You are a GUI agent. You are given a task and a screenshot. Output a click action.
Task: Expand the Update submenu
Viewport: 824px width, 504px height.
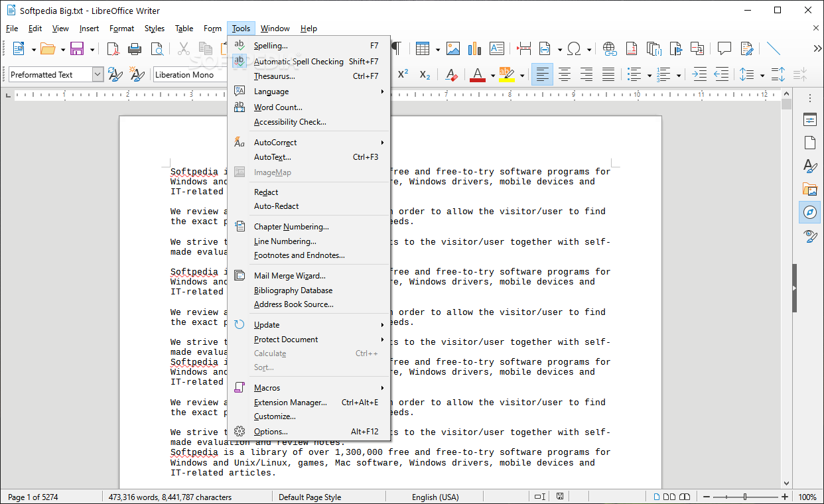click(x=309, y=325)
